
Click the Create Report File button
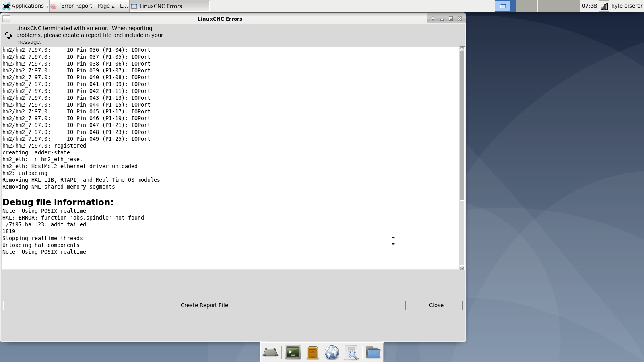(x=204, y=305)
